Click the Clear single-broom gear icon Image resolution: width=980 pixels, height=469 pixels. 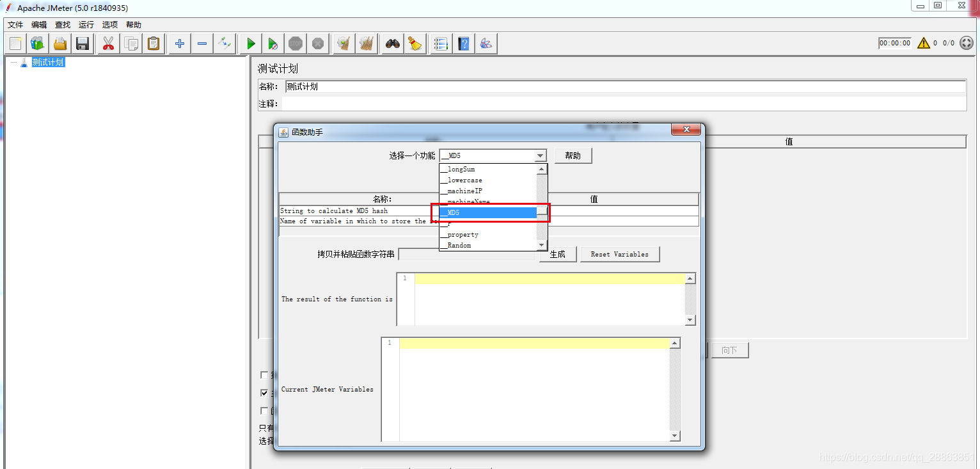pos(344,44)
